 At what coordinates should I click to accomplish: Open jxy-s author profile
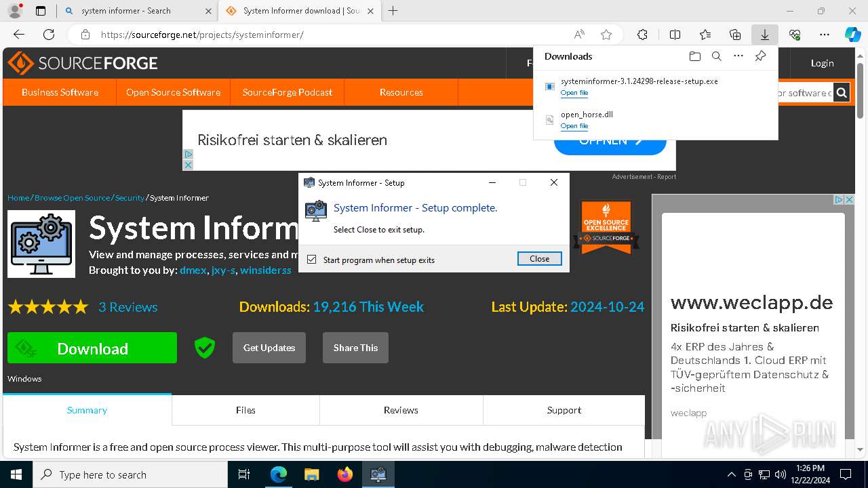coord(222,270)
